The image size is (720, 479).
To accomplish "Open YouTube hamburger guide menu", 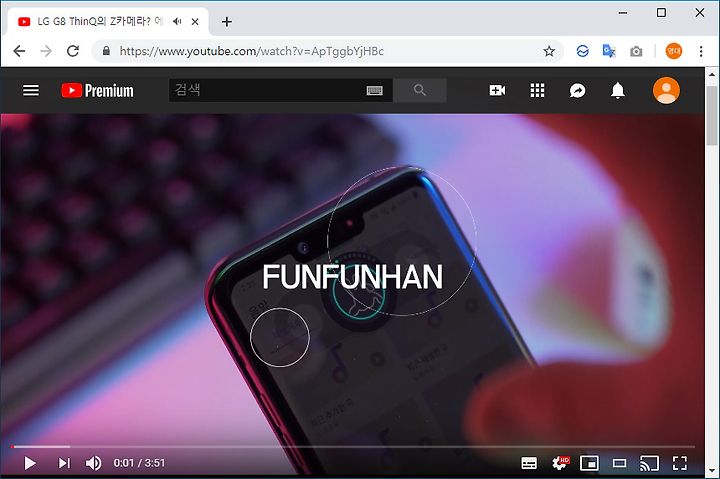I will (31, 90).
